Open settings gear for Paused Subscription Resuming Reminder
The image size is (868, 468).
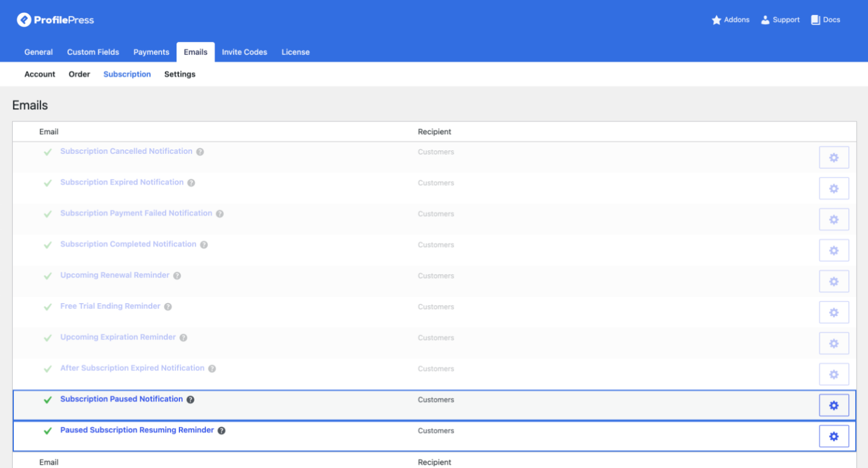coord(834,436)
